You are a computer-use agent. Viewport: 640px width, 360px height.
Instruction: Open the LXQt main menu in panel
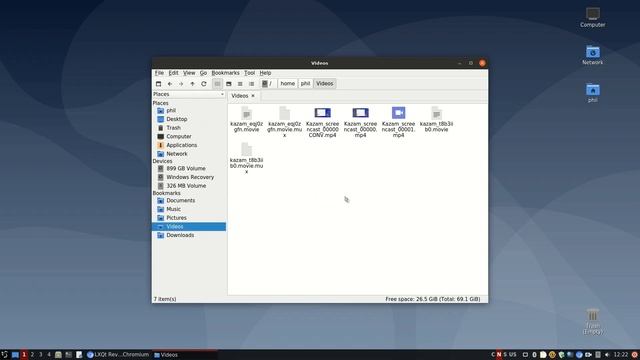4,355
